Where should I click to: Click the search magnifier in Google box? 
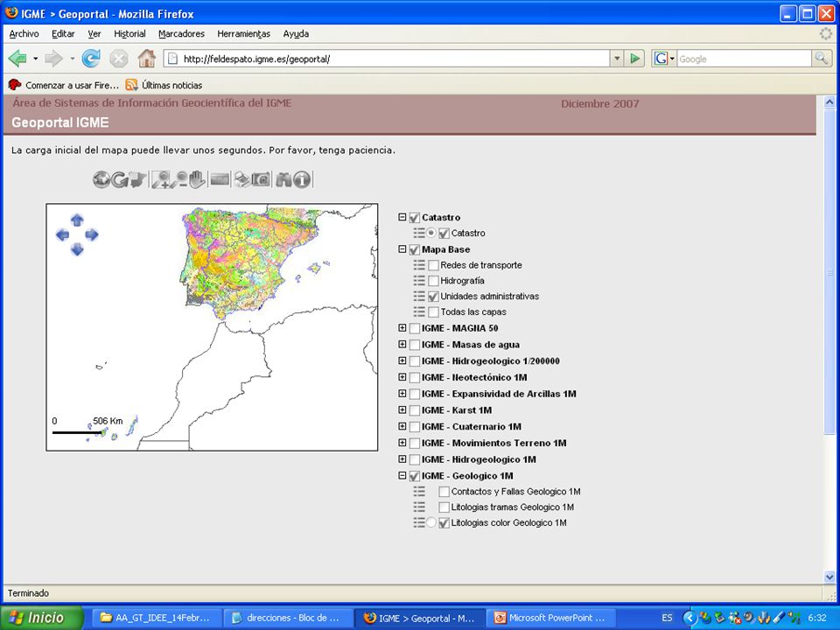point(821,59)
